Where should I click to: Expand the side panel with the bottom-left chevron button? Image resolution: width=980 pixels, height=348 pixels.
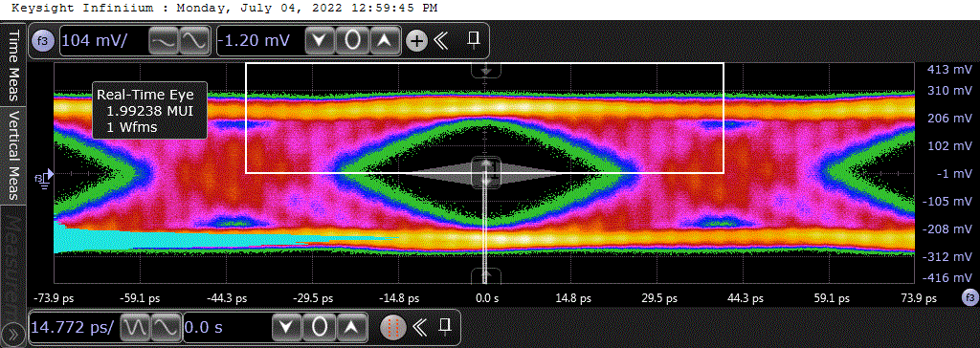click(x=13, y=334)
